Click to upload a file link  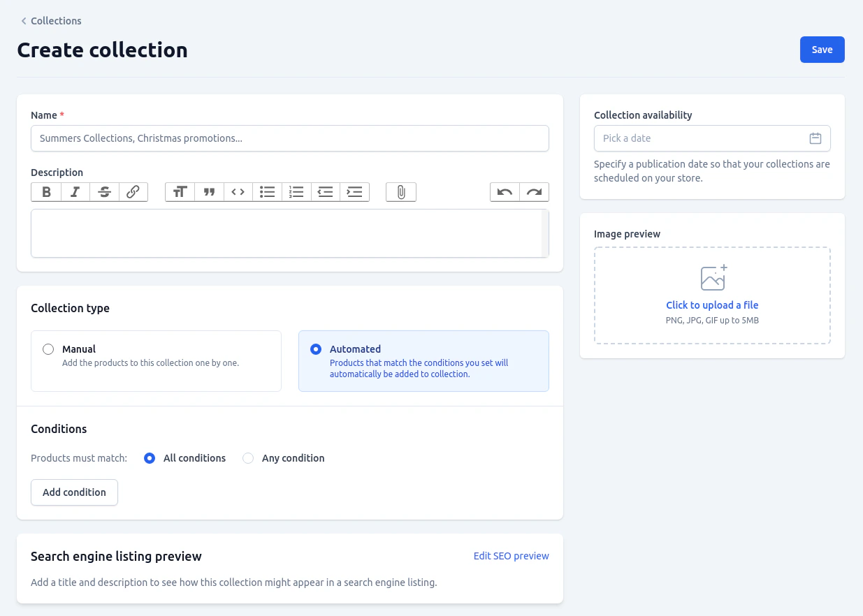(712, 305)
